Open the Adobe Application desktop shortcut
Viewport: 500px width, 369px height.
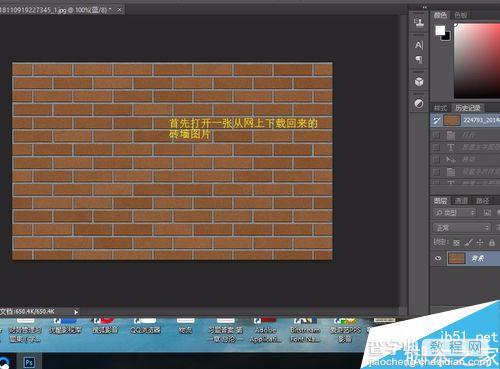[265, 331]
